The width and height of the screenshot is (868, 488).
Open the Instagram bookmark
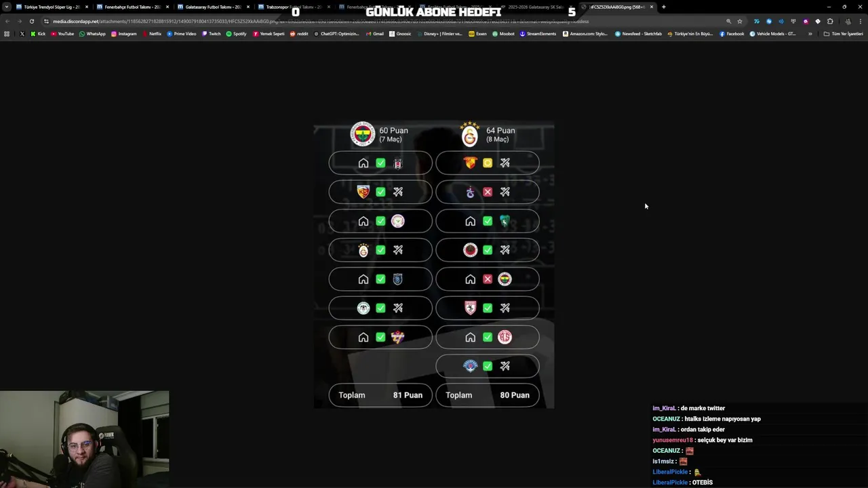(123, 34)
